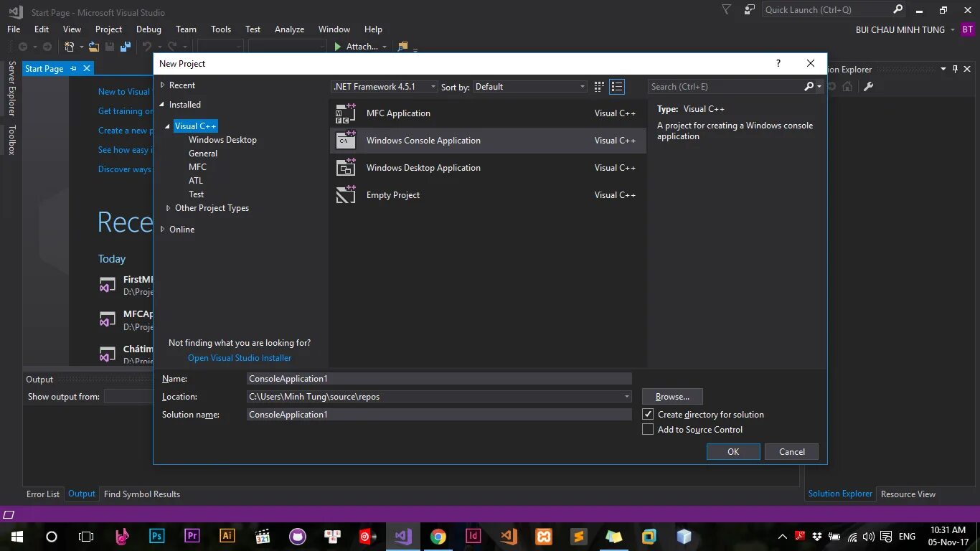
Task: Open Premiere Pro from the taskbar
Action: [192, 536]
